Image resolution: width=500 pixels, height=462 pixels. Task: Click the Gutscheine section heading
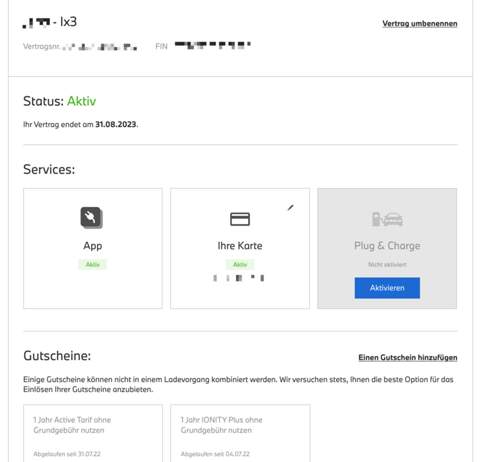point(57,356)
